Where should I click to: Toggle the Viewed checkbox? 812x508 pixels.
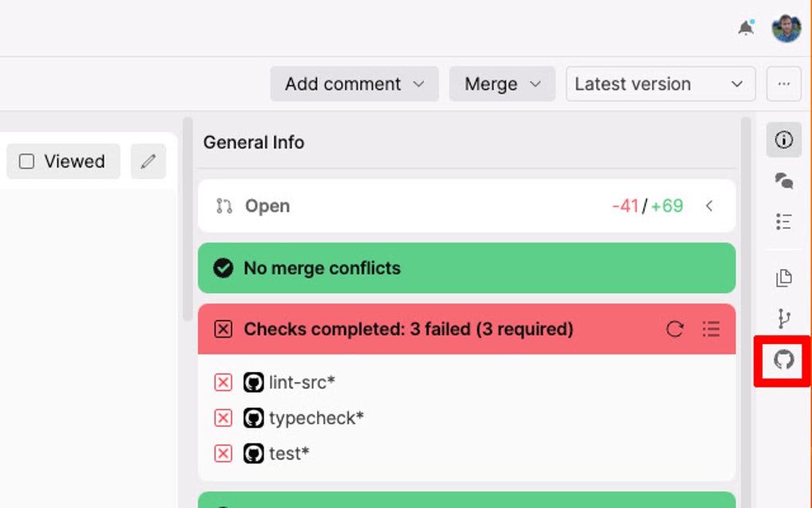[26, 161]
